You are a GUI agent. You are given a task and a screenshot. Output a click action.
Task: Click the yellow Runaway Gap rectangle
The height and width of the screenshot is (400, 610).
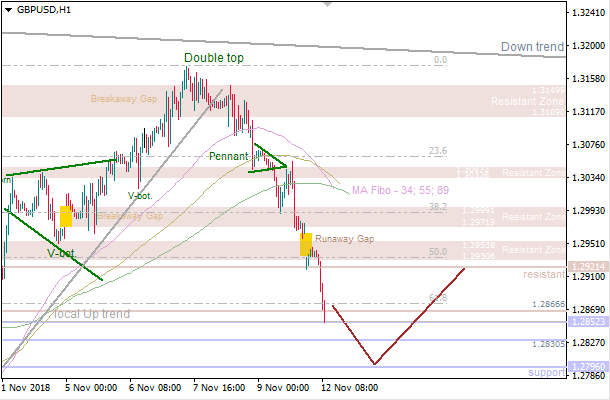[x=305, y=244]
